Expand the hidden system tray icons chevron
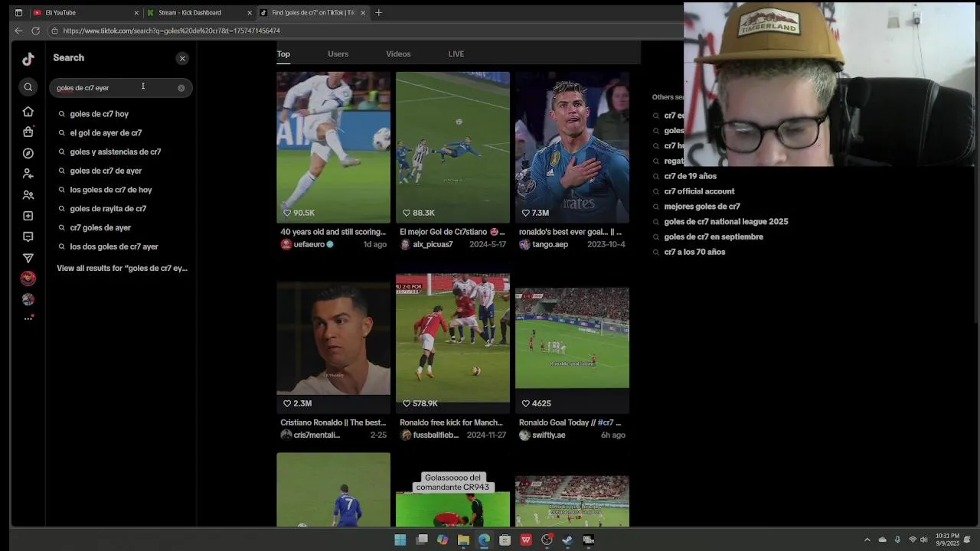Screen dimensions: 980x551 867,540
